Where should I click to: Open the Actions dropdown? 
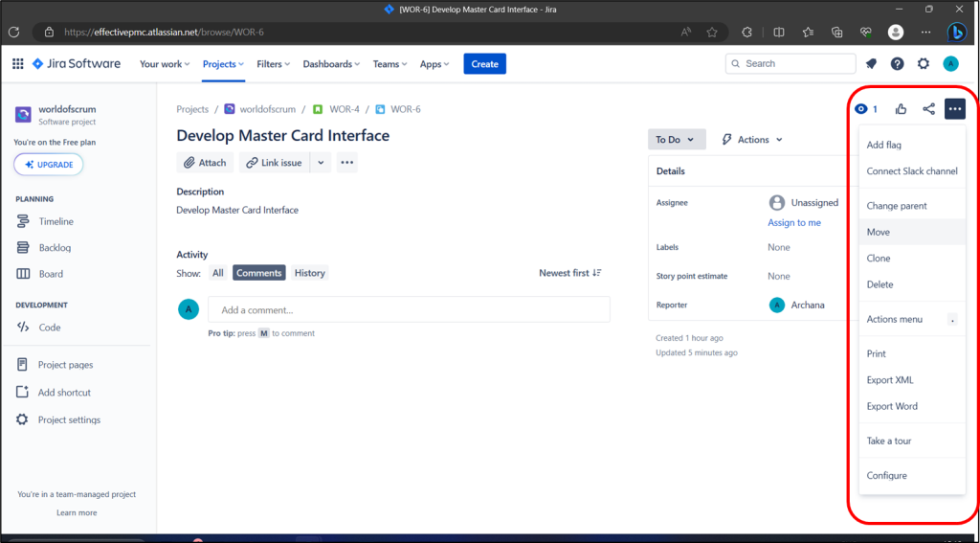click(752, 140)
